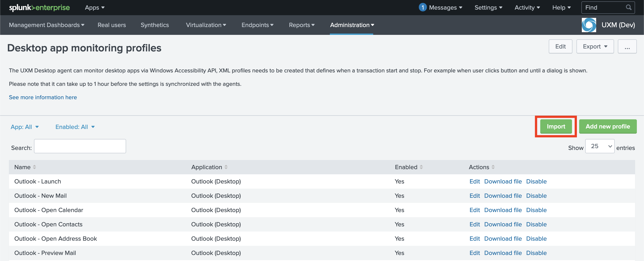
Task: Sort table by Name column arrows
Action: click(x=34, y=167)
